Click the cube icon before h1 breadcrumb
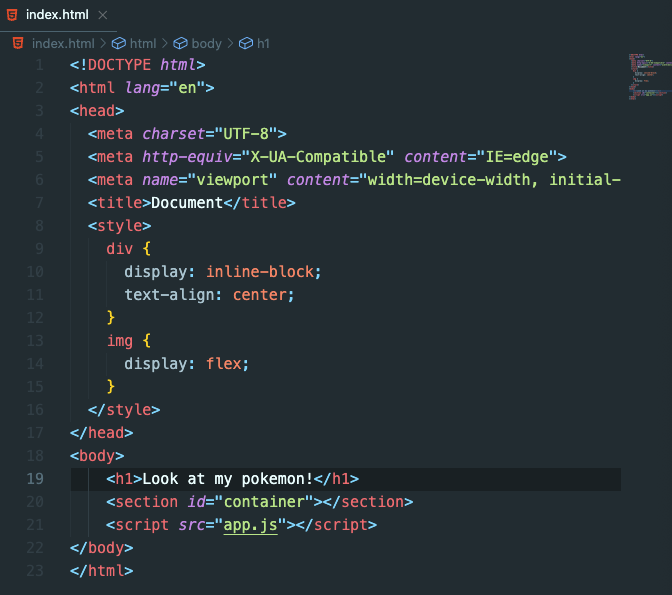Screen dimensions: 672x595 [x=246, y=43]
